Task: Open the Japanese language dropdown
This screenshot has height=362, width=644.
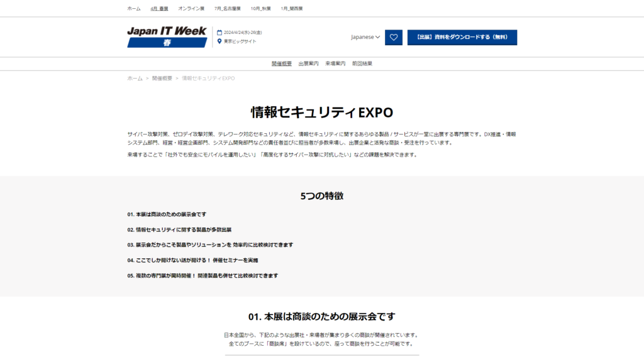Action: coord(365,37)
